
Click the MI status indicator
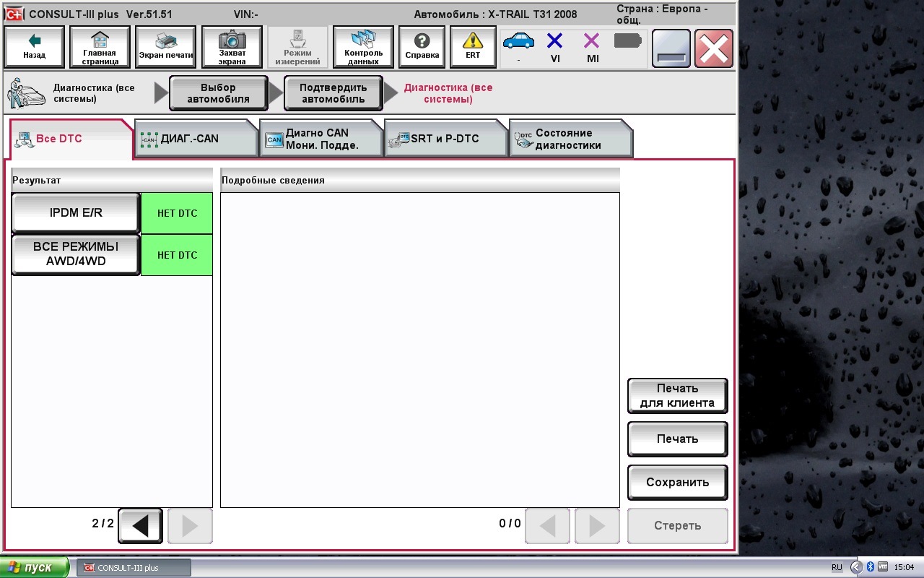pyautogui.click(x=592, y=48)
